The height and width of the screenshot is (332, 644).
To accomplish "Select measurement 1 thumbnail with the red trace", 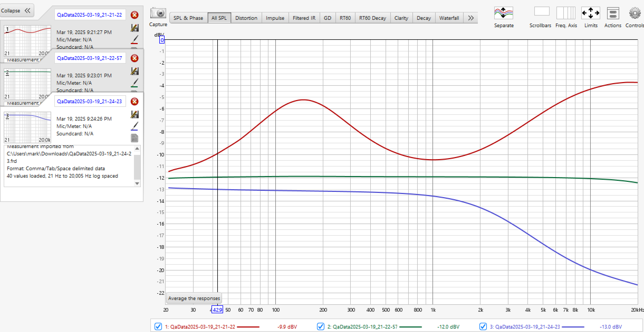I will click(x=27, y=41).
